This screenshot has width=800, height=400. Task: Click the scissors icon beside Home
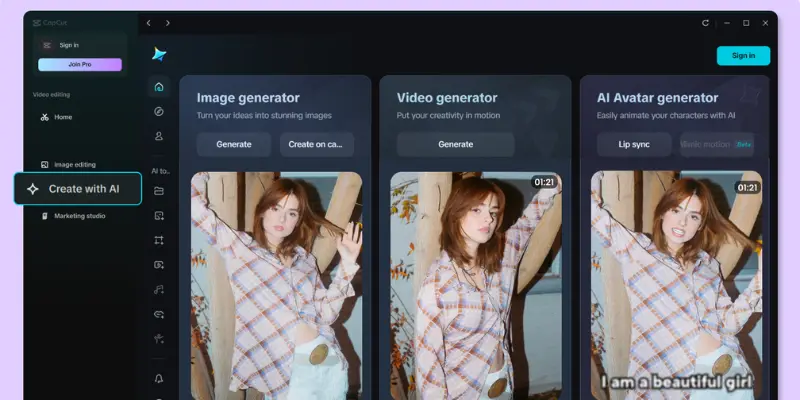point(45,117)
